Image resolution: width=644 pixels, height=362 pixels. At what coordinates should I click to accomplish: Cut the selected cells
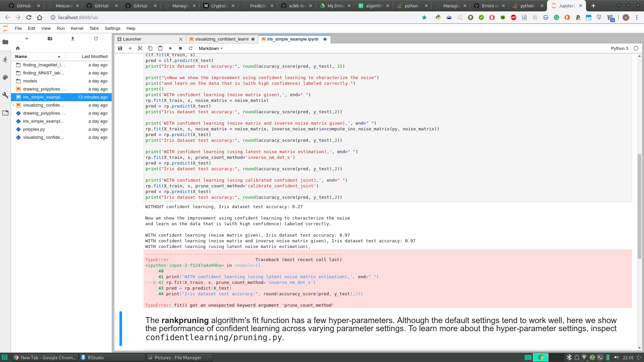coord(140,48)
